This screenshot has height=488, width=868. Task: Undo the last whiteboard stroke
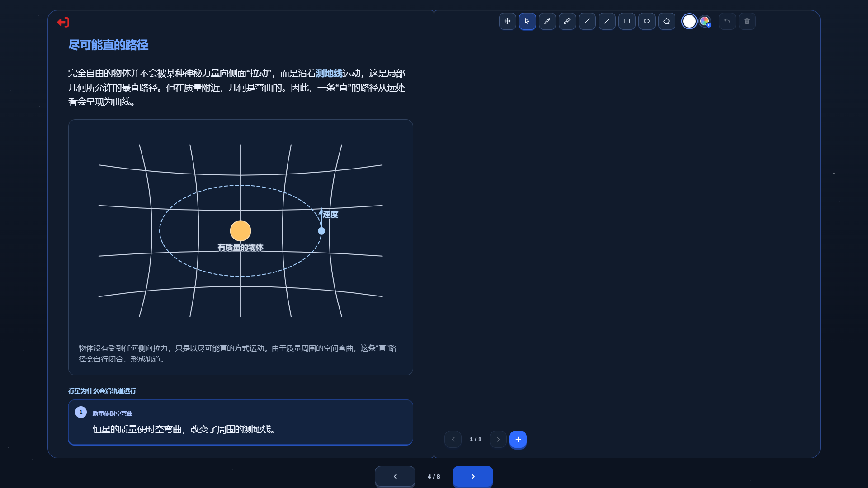[727, 21]
